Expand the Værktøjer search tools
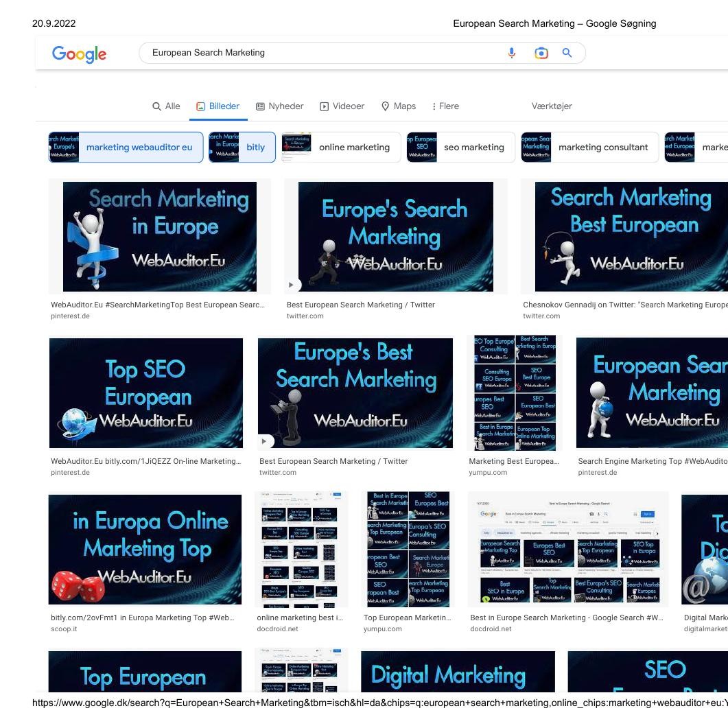 tap(552, 106)
